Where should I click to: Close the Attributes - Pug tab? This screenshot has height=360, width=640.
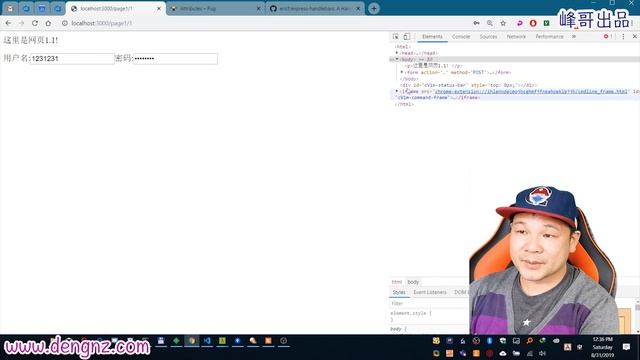[258, 8]
